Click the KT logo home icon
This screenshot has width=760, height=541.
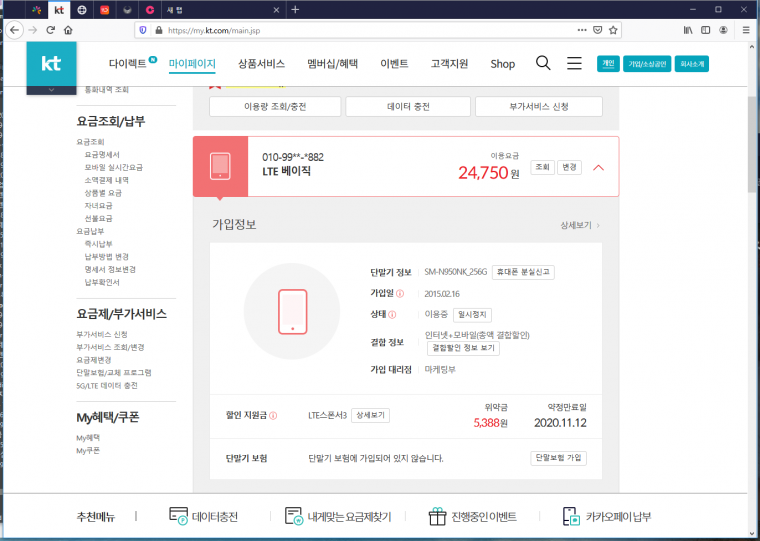tap(51, 64)
